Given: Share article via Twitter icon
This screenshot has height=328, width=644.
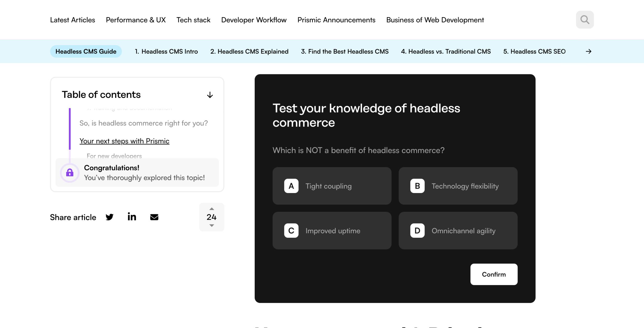Looking at the screenshot, I should point(109,217).
